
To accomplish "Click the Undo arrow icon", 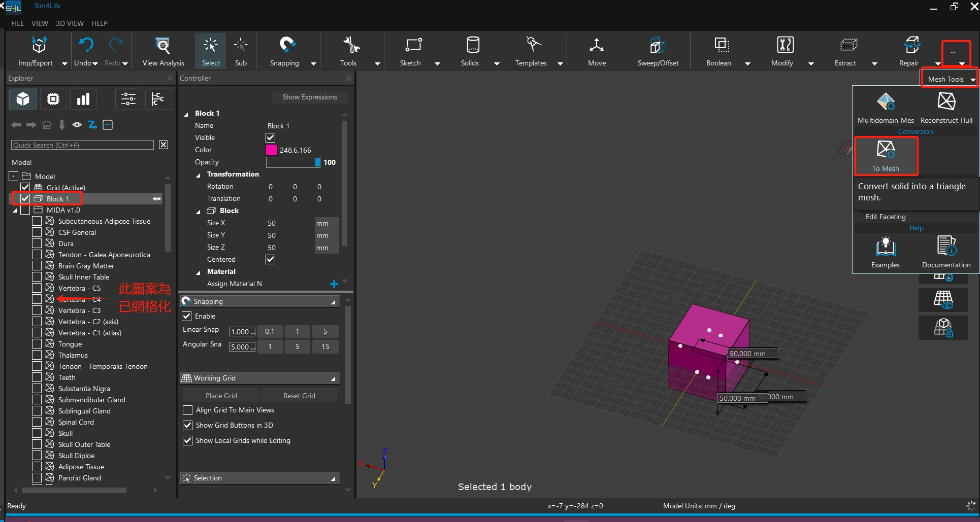I will pos(86,45).
